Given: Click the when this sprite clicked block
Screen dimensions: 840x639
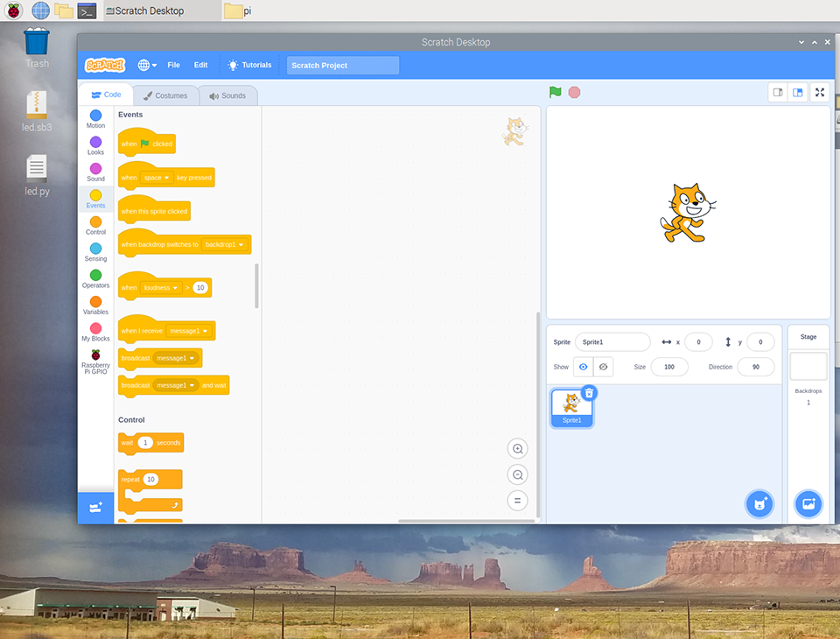Looking at the screenshot, I should click(154, 209).
